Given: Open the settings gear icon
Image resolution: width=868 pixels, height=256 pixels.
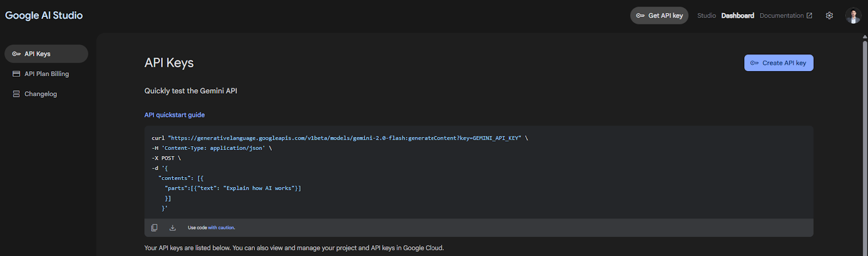Looking at the screenshot, I should point(829,16).
